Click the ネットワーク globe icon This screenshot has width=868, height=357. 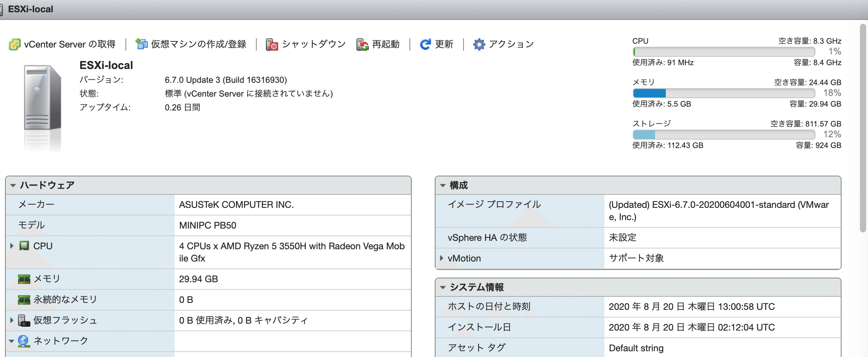point(24,341)
